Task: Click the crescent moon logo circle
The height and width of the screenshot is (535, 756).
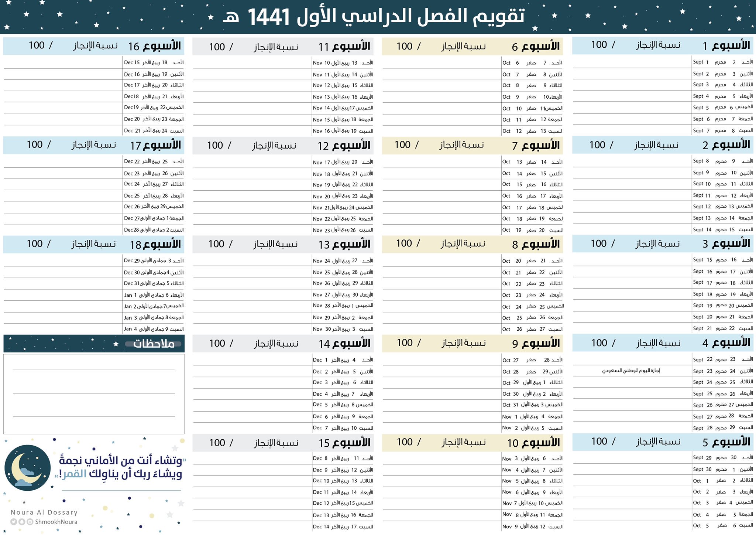Action: 27,467
